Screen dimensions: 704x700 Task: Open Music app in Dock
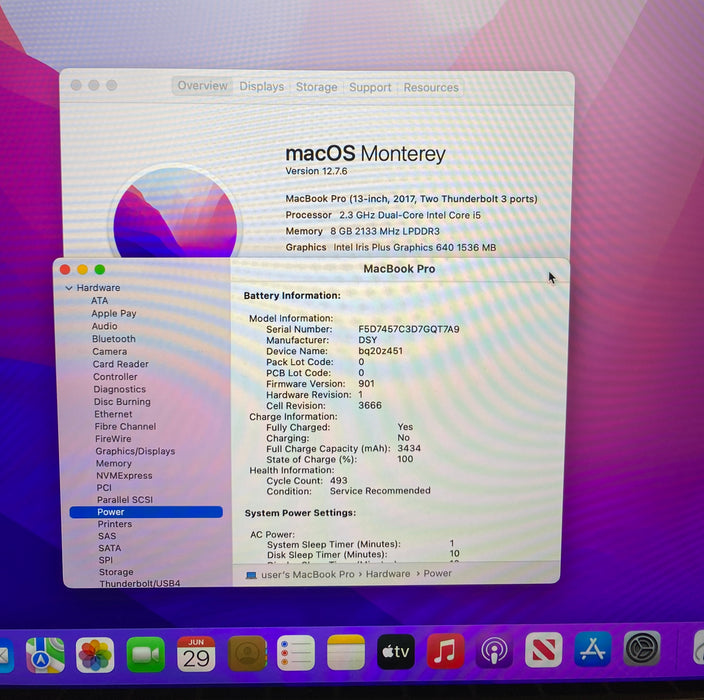tap(445, 651)
